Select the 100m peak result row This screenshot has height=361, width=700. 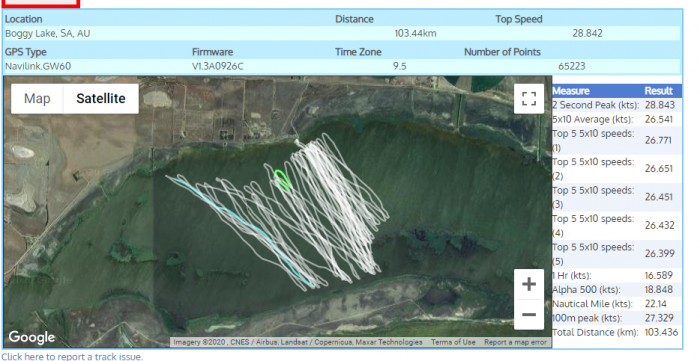click(x=617, y=318)
